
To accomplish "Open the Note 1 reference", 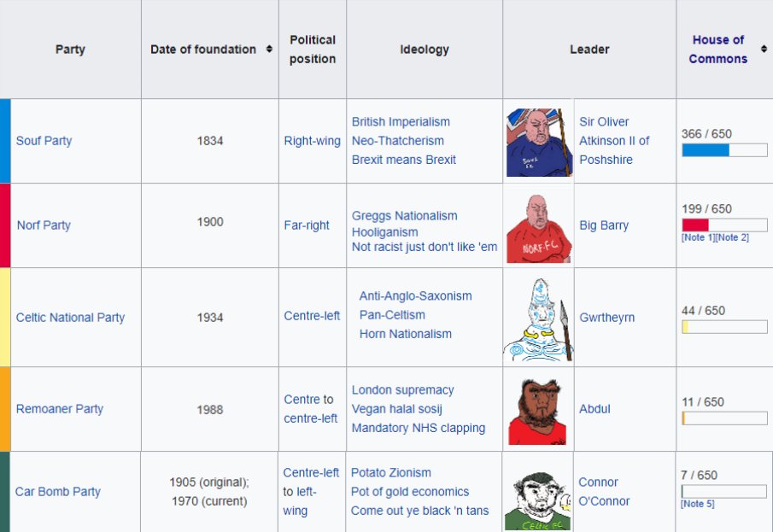I will pos(698,237).
